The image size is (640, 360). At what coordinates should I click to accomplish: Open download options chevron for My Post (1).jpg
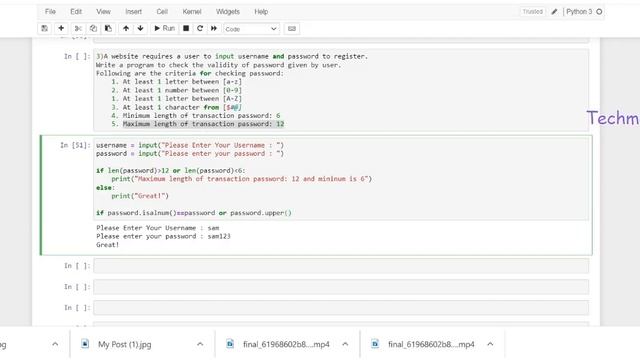click(200, 344)
